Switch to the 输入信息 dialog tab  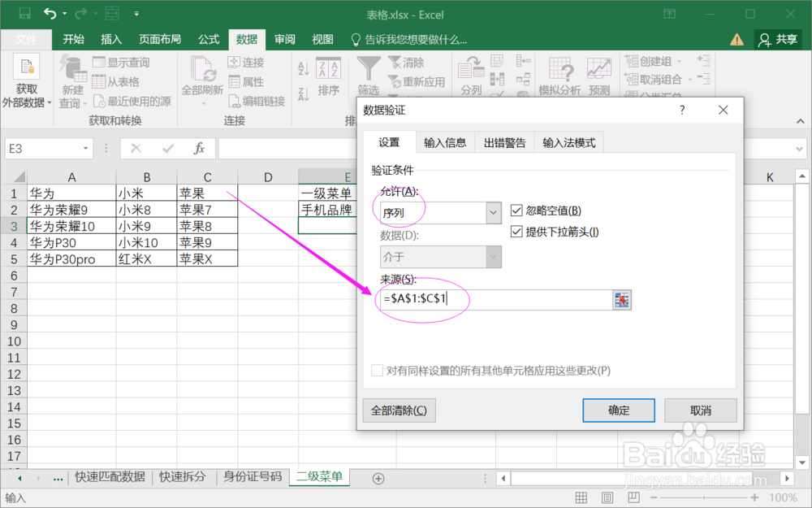coord(445,142)
